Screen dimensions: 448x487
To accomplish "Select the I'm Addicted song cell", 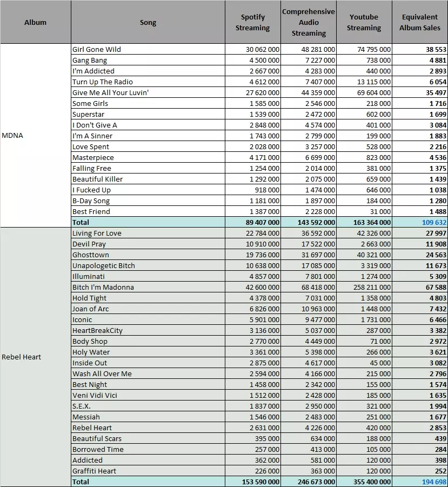I will click(148, 71).
